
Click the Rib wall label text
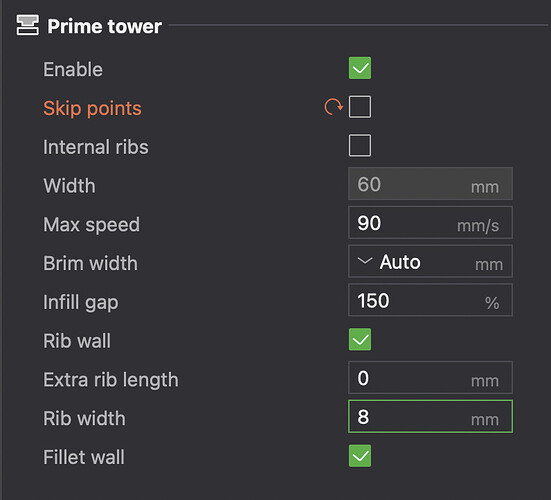(x=77, y=341)
